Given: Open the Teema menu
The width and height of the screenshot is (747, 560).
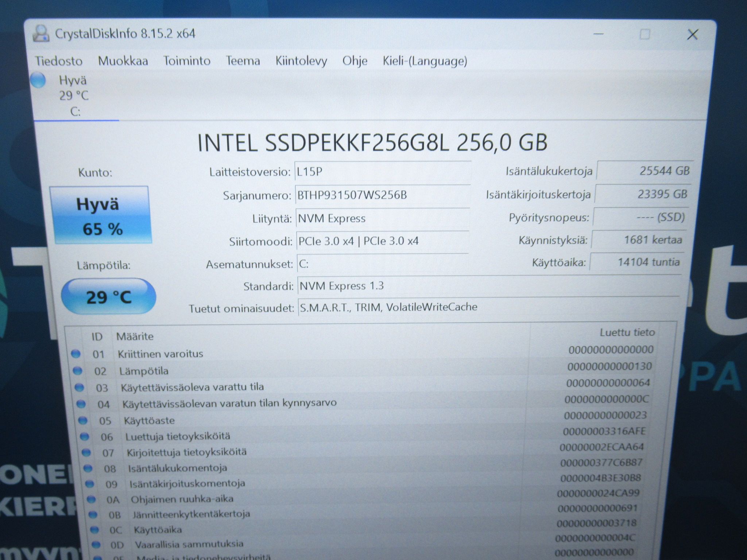Looking at the screenshot, I should tap(243, 61).
